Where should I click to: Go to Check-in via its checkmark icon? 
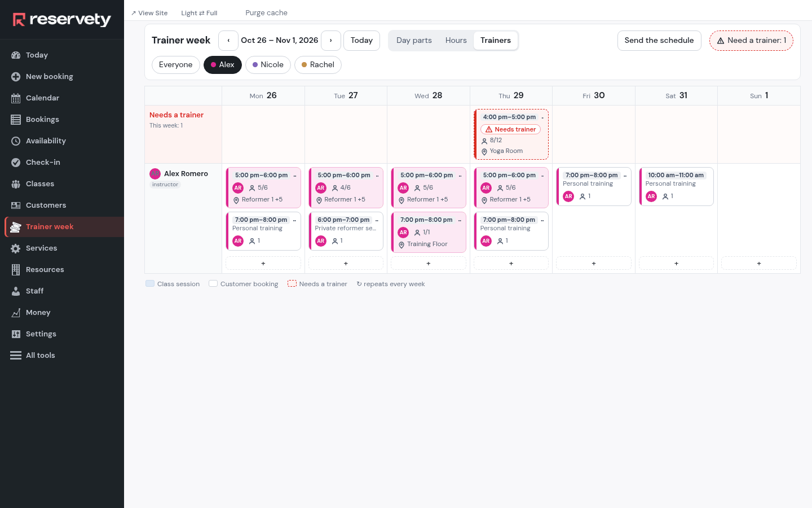pyautogui.click(x=16, y=163)
